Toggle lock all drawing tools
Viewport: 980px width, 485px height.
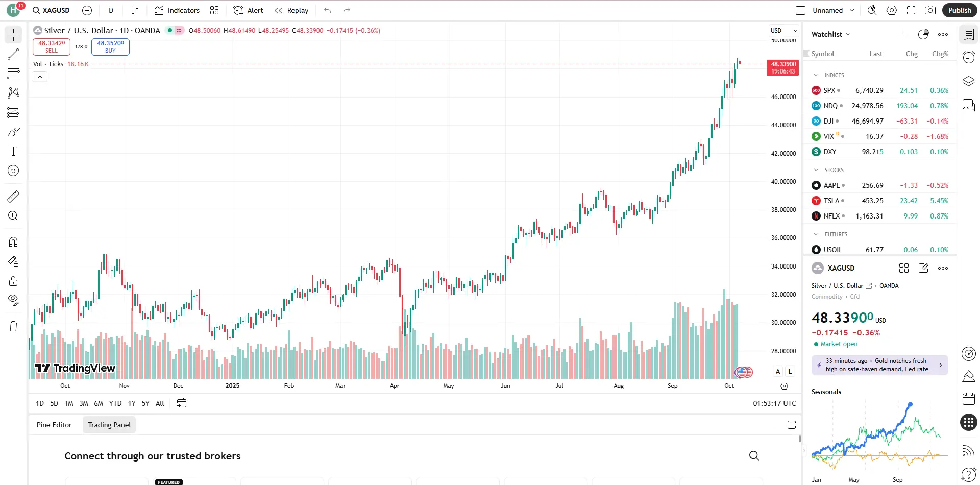click(x=13, y=281)
